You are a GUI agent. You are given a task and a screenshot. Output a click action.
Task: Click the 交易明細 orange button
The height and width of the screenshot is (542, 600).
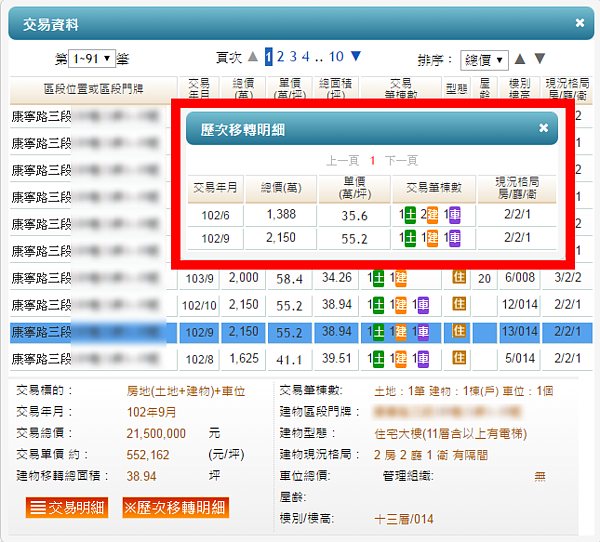click(67, 508)
